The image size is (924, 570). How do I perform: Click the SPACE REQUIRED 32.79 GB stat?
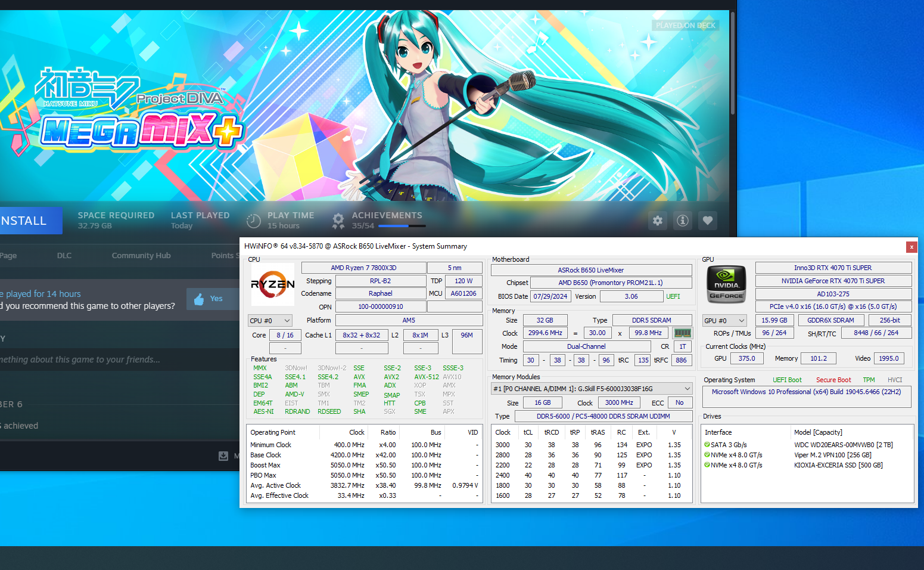click(116, 220)
